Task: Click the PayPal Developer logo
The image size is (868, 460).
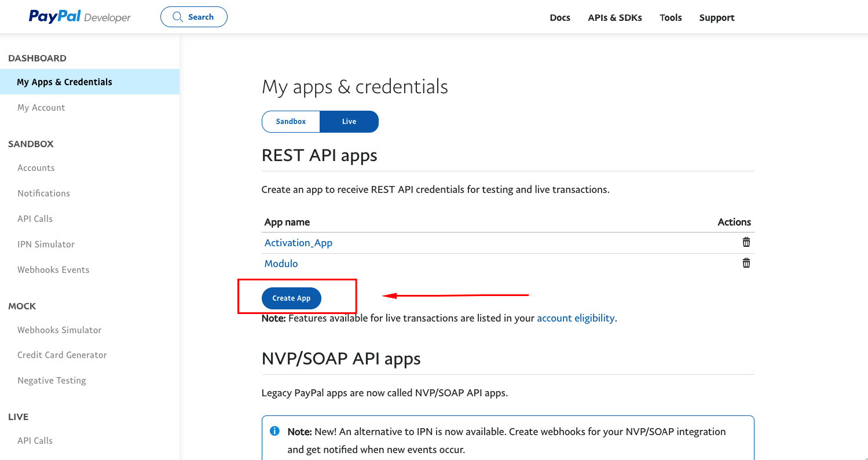Action: 80,17
